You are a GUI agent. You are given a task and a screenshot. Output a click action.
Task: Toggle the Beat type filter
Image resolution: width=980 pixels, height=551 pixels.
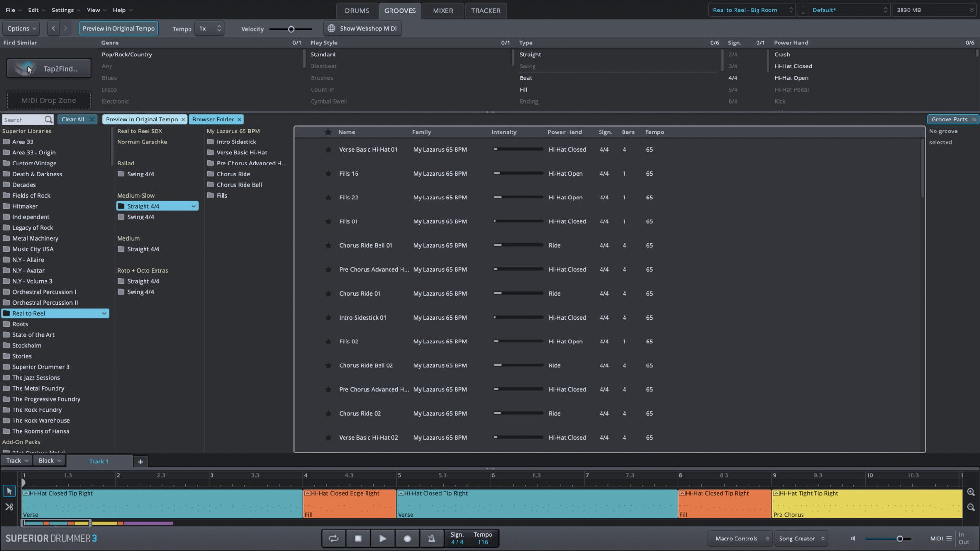(x=525, y=78)
